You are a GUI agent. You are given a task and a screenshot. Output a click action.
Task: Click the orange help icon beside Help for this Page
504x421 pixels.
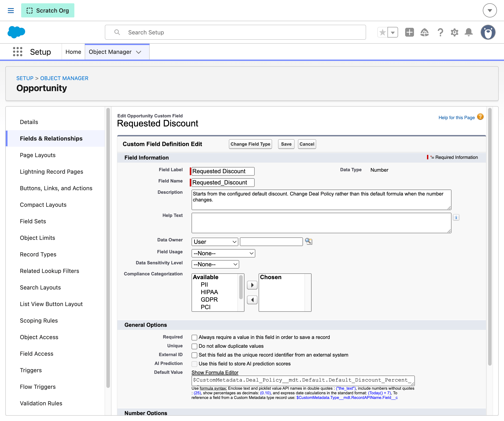(x=480, y=117)
